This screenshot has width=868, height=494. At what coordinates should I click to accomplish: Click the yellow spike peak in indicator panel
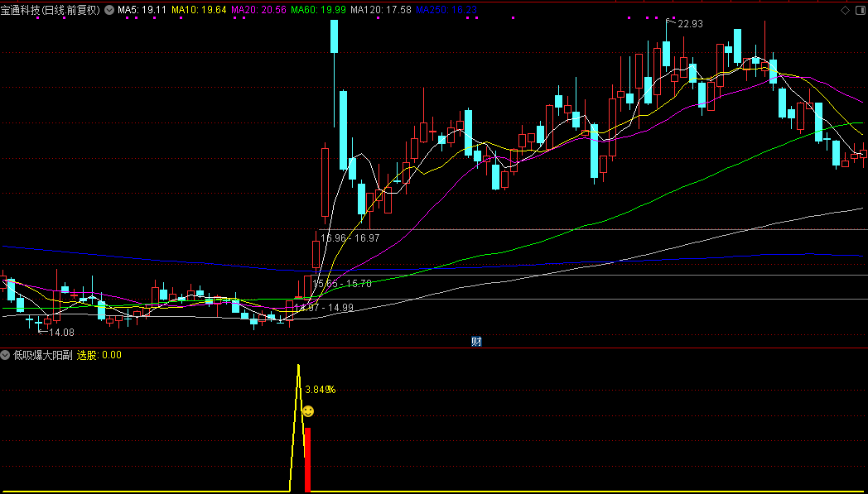pyautogui.click(x=298, y=367)
